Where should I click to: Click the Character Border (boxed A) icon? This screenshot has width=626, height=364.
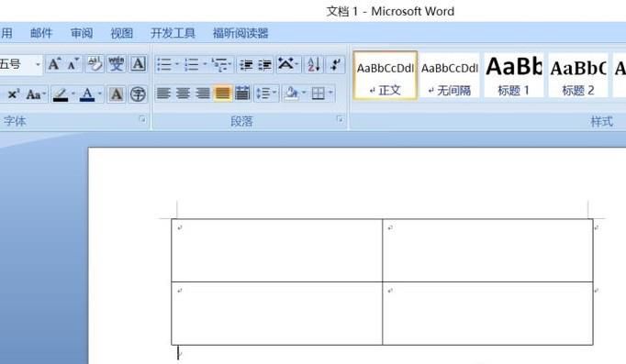tap(138, 64)
